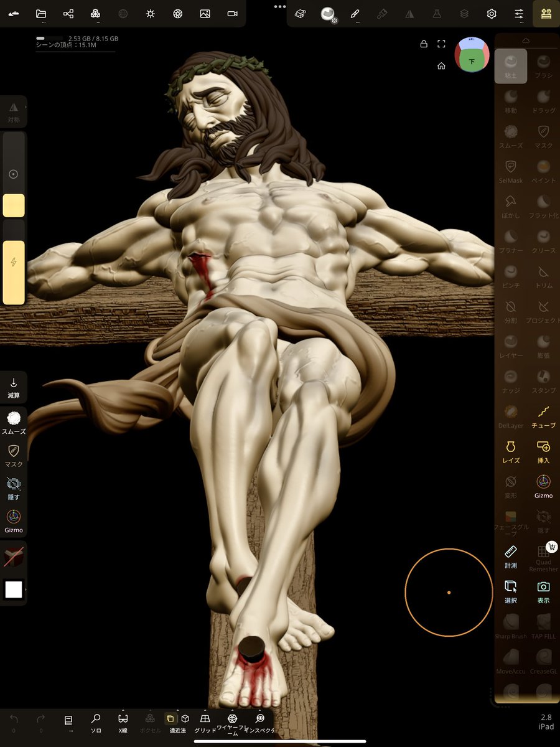Click the redo arrow button
Screen dimensions: 560x747
point(41,723)
